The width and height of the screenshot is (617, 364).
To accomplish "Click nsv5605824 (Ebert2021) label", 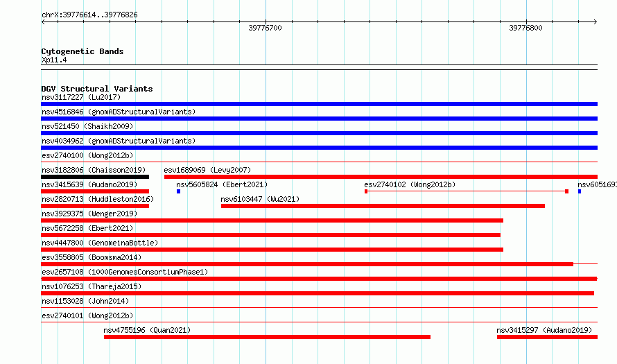I will 222,184.
